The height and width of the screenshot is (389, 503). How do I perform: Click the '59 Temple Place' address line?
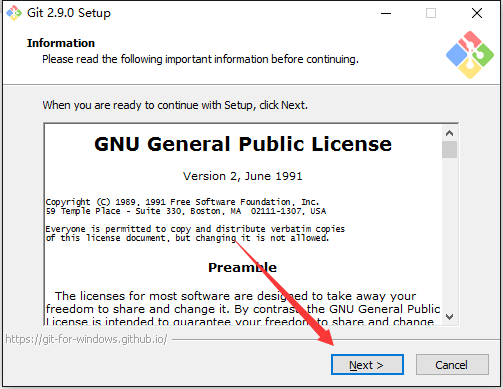[186, 211]
